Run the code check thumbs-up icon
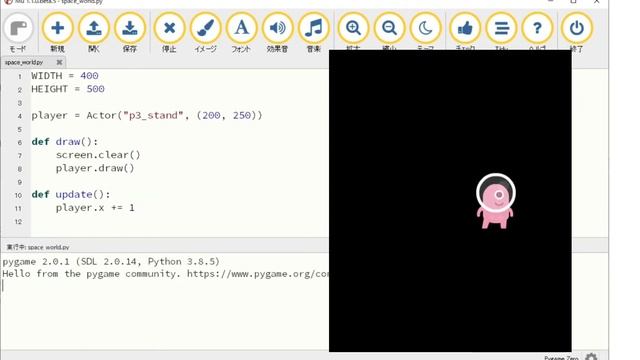The height and width of the screenshot is (360, 640). (x=465, y=28)
